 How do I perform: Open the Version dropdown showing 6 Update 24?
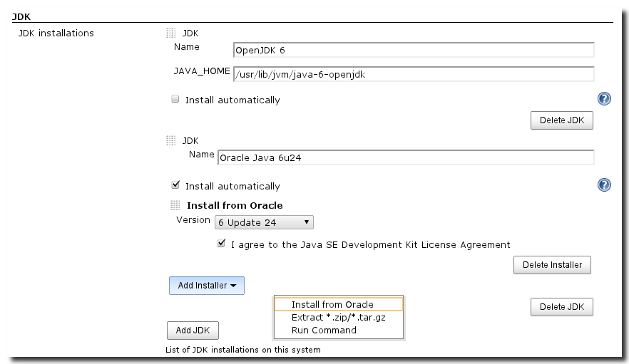coord(264,222)
